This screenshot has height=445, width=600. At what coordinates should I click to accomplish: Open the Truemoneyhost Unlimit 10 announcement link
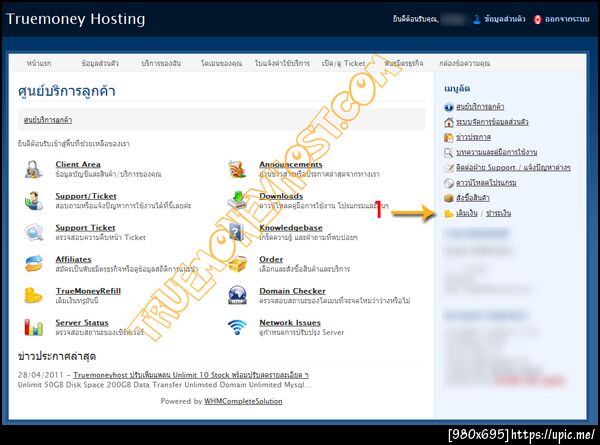[191, 375]
